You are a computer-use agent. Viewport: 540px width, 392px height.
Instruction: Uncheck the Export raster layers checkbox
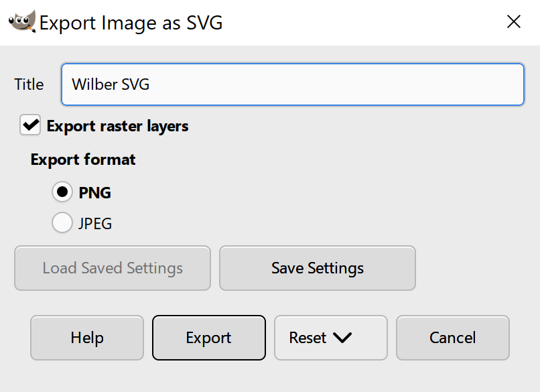30,125
